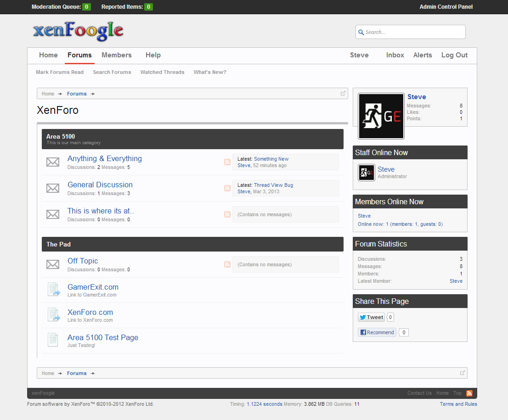Image resolution: width=508 pixels, height=420 pixels.
Task: Click into the Search input field
Action: point(413,32)
